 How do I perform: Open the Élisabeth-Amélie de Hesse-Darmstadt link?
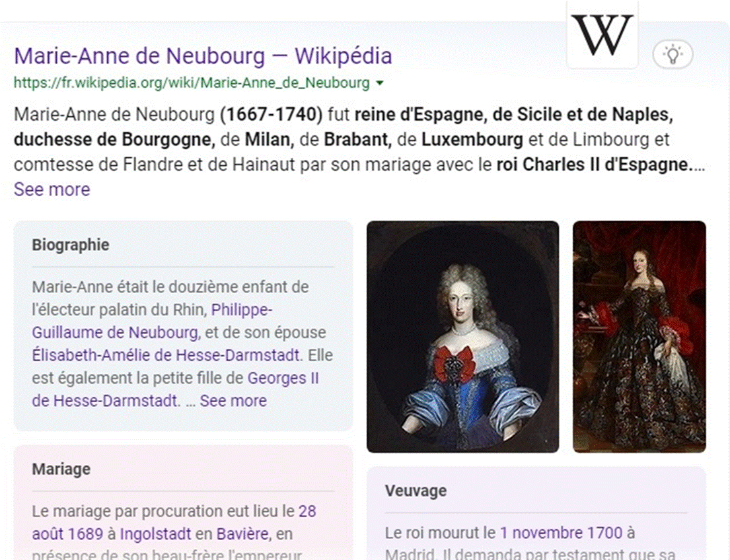click(x=166, y=355)
